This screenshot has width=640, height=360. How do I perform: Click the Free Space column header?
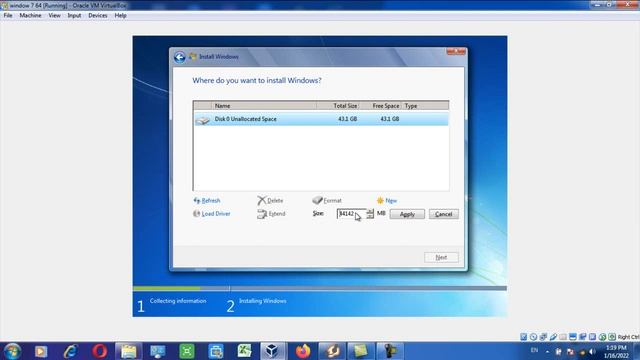click(x=381, y=106)
